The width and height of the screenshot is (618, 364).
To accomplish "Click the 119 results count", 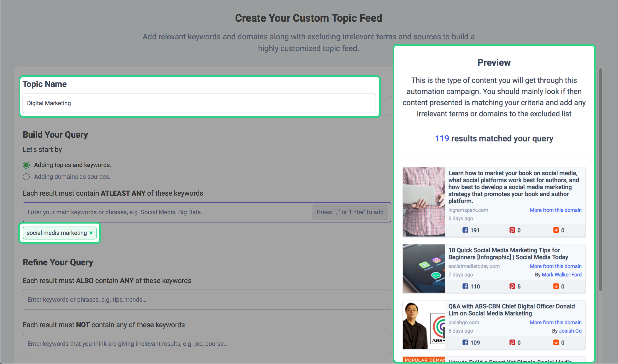I will (442, 139).
